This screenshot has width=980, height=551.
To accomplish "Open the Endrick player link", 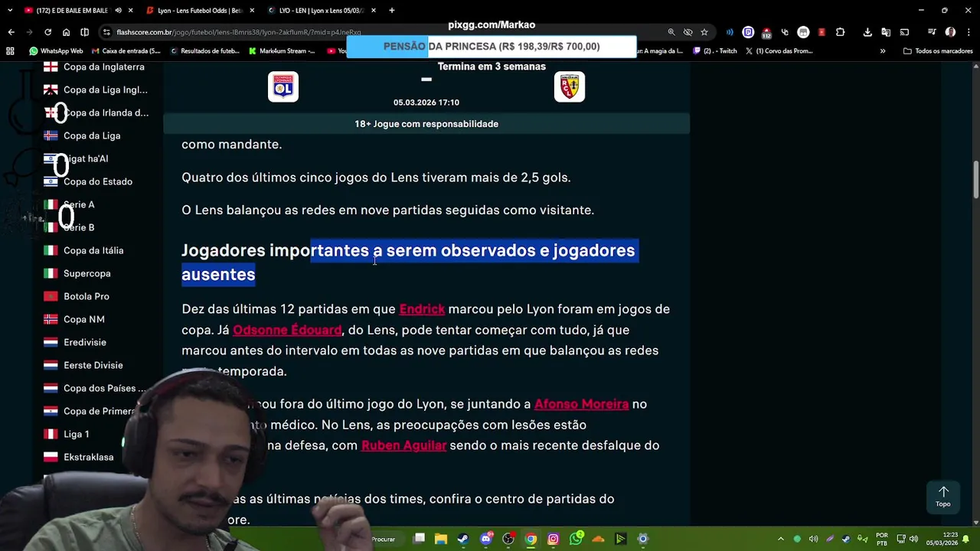I will 422,309.
